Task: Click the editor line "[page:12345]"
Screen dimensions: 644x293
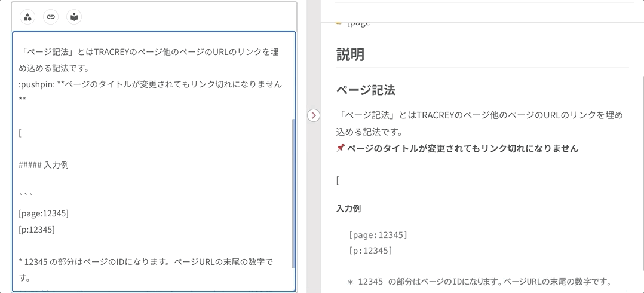Action: click(44, 213)
